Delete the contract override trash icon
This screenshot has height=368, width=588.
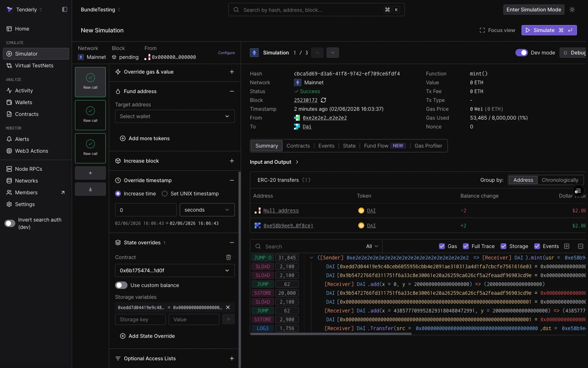(x=229, y=257)
